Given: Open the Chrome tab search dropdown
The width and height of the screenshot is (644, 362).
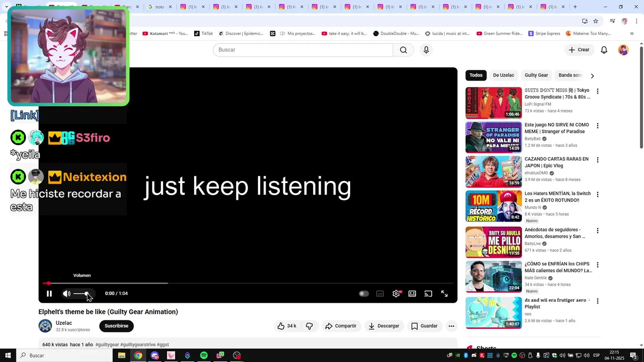Looking at the screenshot, I should point(6,7).
